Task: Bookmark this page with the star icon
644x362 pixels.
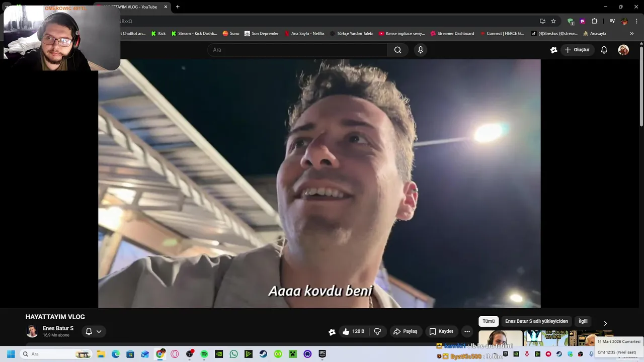Action: tap(553, 21)
